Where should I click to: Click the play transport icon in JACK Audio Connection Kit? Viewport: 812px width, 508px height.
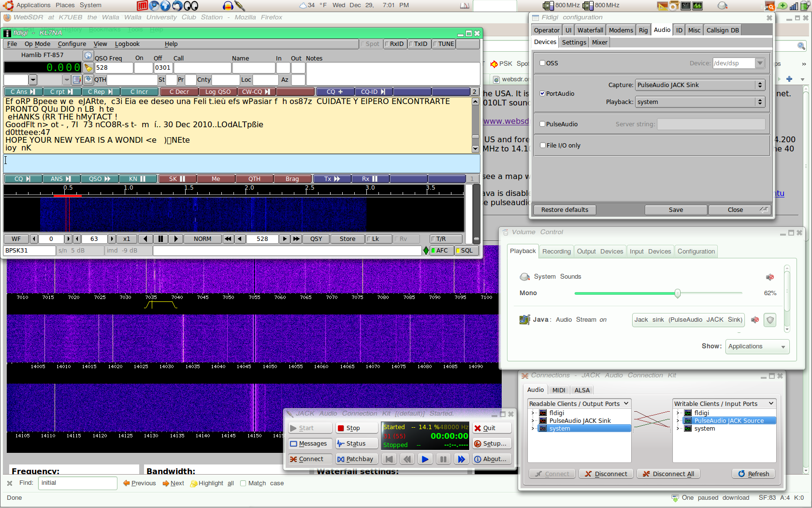coord(425,459)
